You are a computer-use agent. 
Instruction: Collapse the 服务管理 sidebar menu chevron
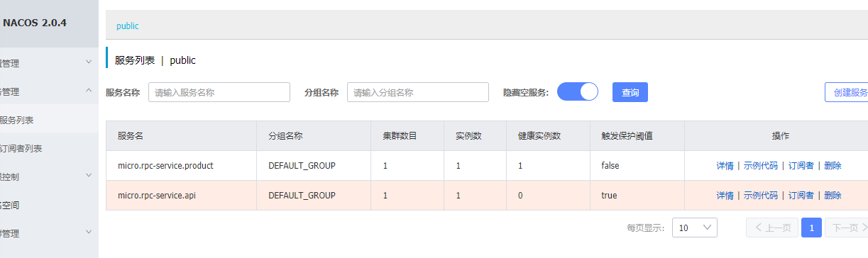pyautogui.click(x=89, y=91)
